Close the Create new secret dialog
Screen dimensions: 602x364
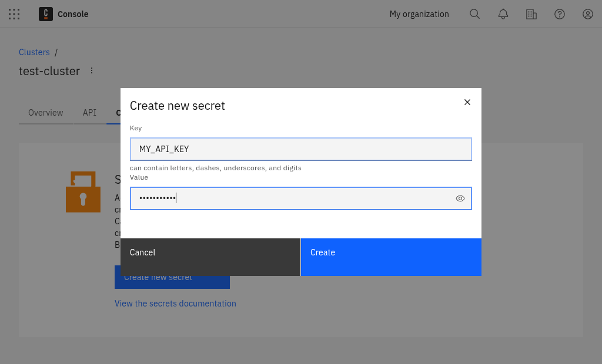tap(467, 102)
